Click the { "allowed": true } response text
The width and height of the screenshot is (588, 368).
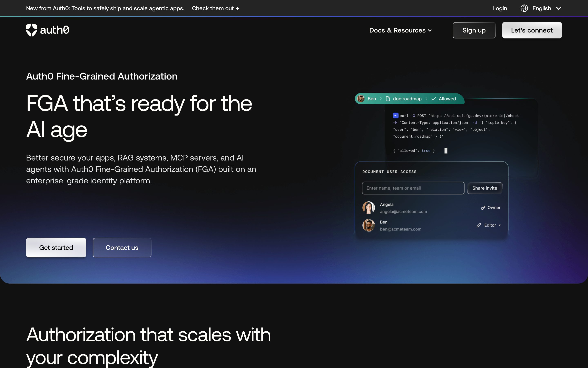tap(414, 151)
